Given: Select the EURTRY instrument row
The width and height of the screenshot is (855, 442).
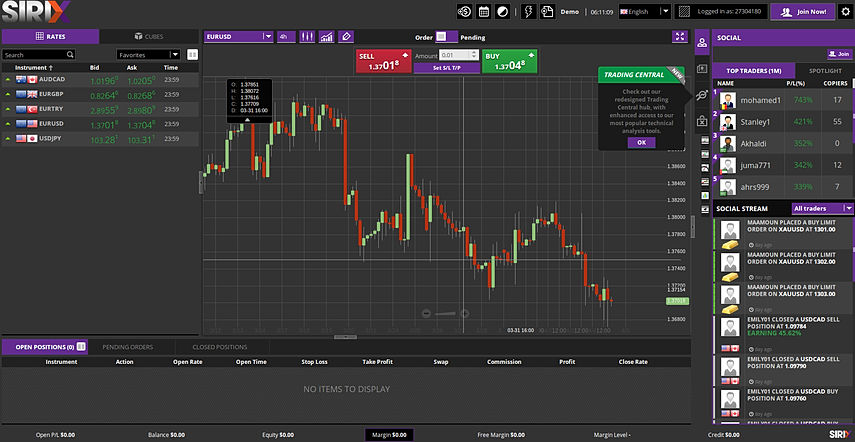Looking at the screenshot, I should pyautogui.click(x=100, y=109).
